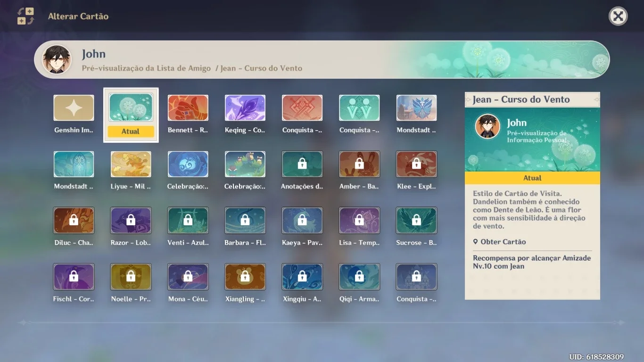The width and height of the screenshot is (644, 362).
Task: Select the Liyue - Mil namecard
Action: coord(131,164)
